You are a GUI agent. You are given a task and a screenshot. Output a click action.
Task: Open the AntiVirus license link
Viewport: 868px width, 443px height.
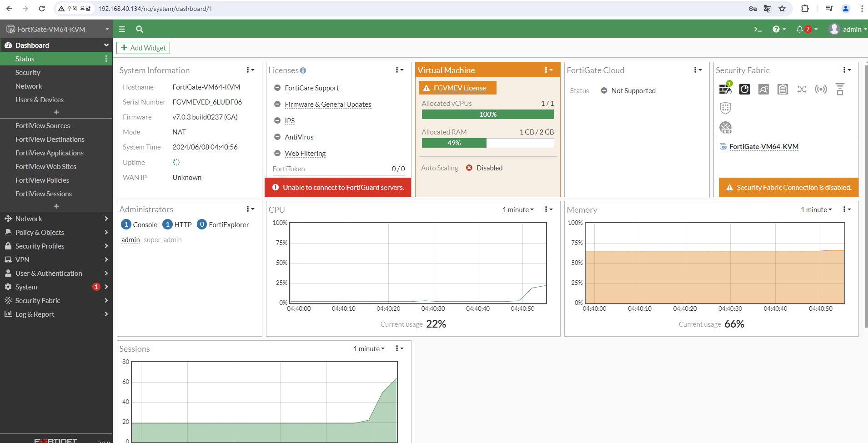(299, 137)
